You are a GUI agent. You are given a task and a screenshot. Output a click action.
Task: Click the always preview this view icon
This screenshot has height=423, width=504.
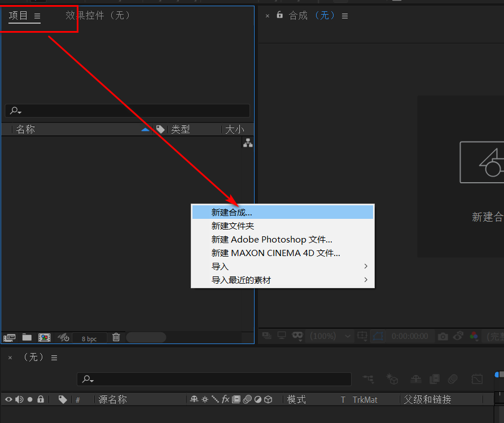coord(267,336)
